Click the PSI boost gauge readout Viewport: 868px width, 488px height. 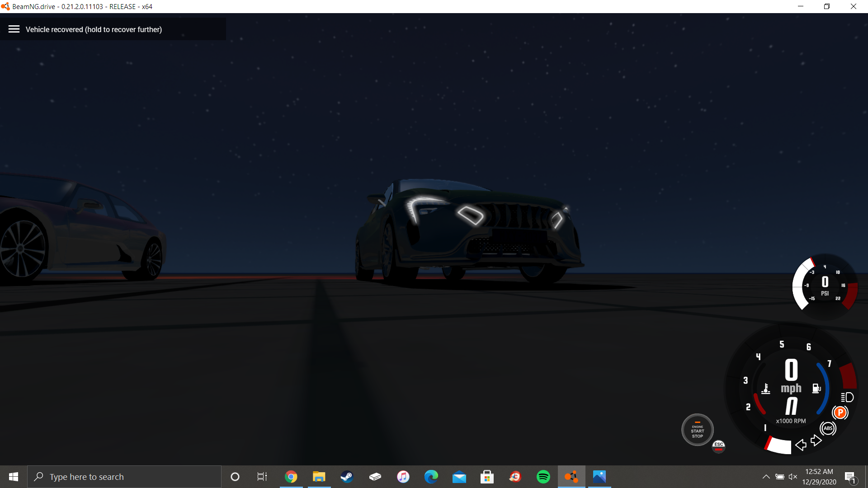tap(825, 286)
